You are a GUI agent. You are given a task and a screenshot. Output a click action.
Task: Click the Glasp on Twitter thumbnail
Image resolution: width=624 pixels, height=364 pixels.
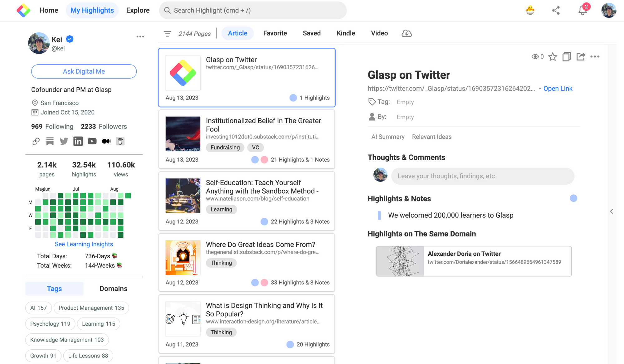tap(183, 73)
